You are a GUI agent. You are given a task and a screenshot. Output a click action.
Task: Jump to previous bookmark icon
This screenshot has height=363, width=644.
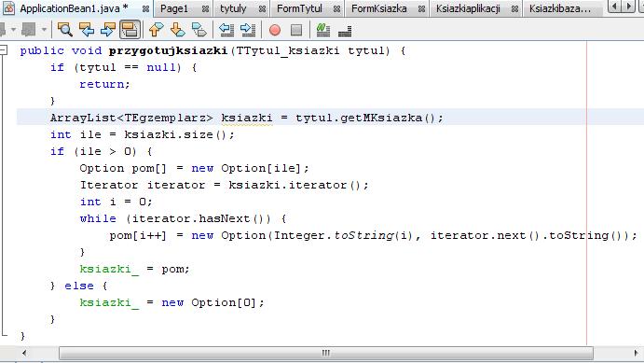click(156, 30)
